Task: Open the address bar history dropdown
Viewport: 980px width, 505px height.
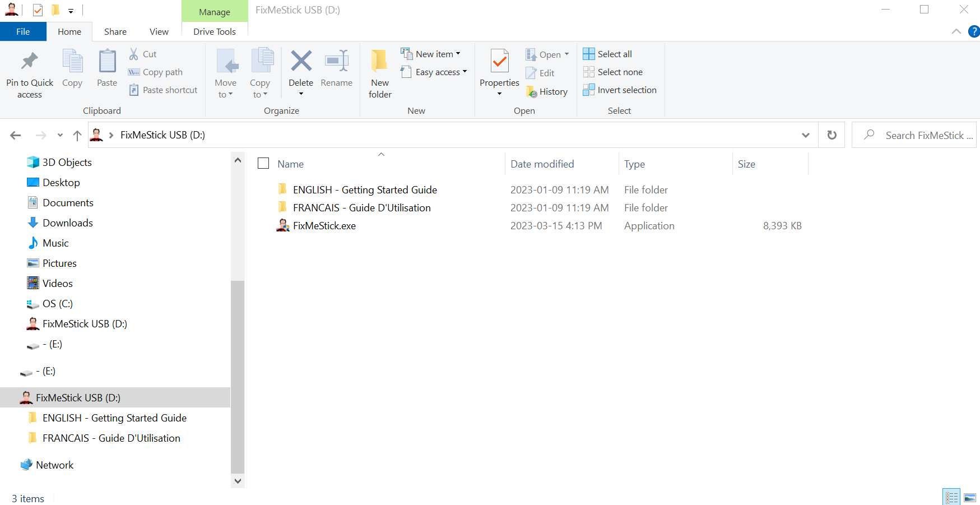Action: [806, 135]
